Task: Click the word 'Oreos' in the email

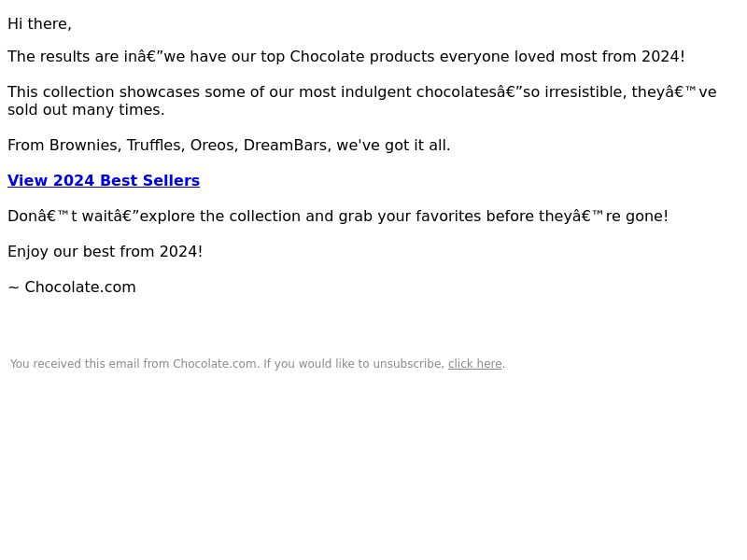Action: [214, 146]
